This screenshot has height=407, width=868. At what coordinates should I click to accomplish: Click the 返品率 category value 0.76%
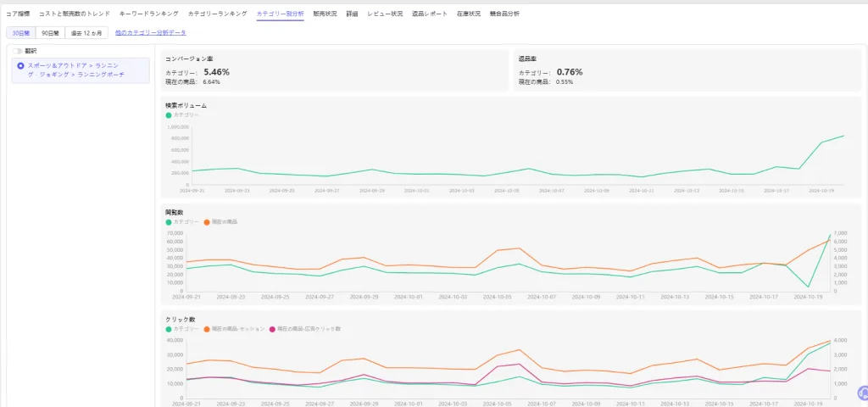(x=570, y=72)
